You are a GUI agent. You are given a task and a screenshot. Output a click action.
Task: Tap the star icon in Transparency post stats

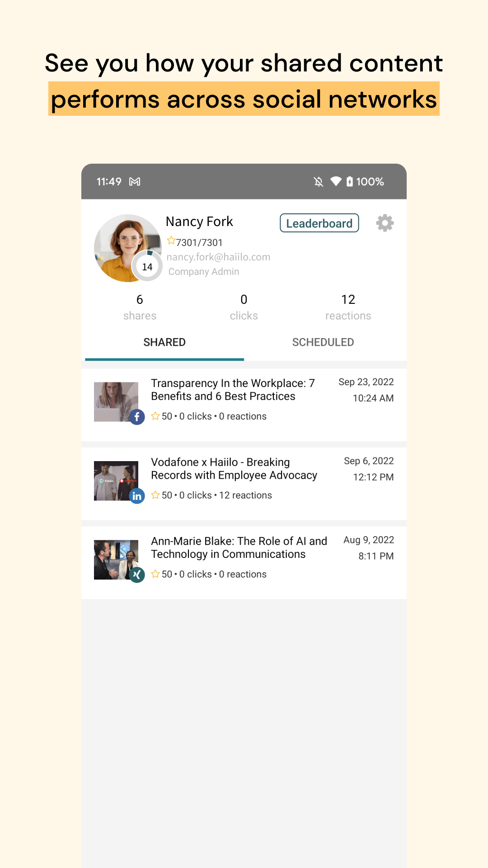155,416
